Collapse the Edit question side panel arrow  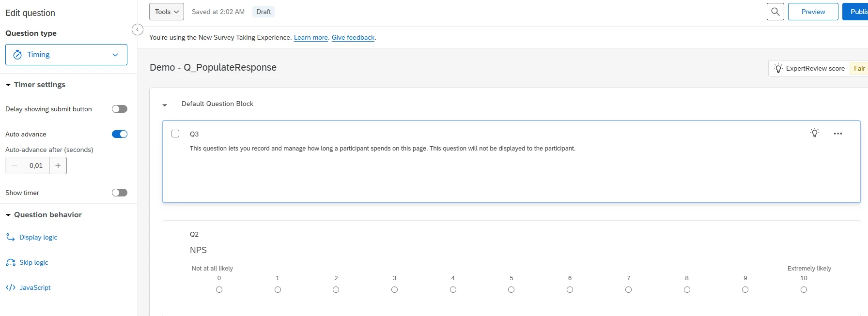[138, 30]
